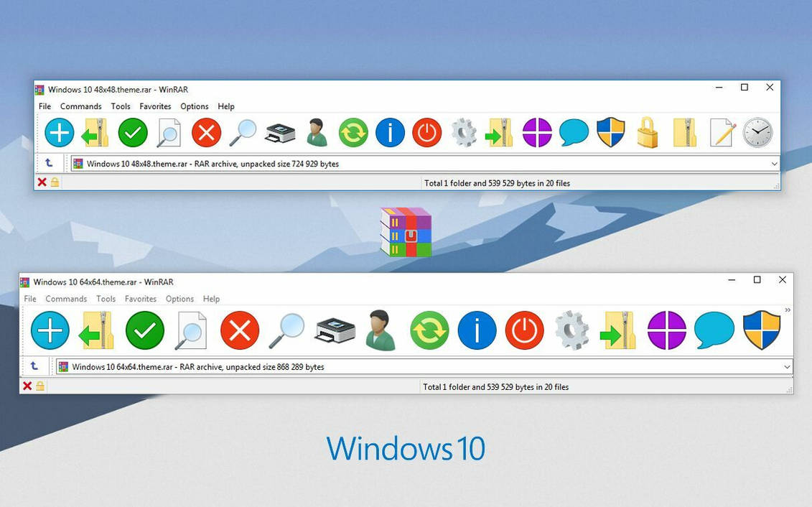Screen dimensions: 812x507
Task: Click the clock icon in 48x48 window
Action: tap(757, 133)
